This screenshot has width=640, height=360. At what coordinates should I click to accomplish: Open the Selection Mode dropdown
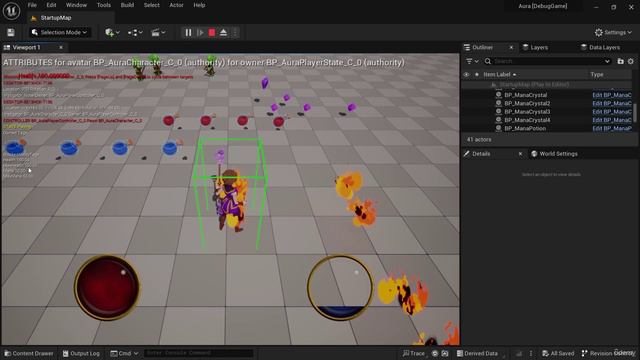pyautogui.click(x=60, y=33)
